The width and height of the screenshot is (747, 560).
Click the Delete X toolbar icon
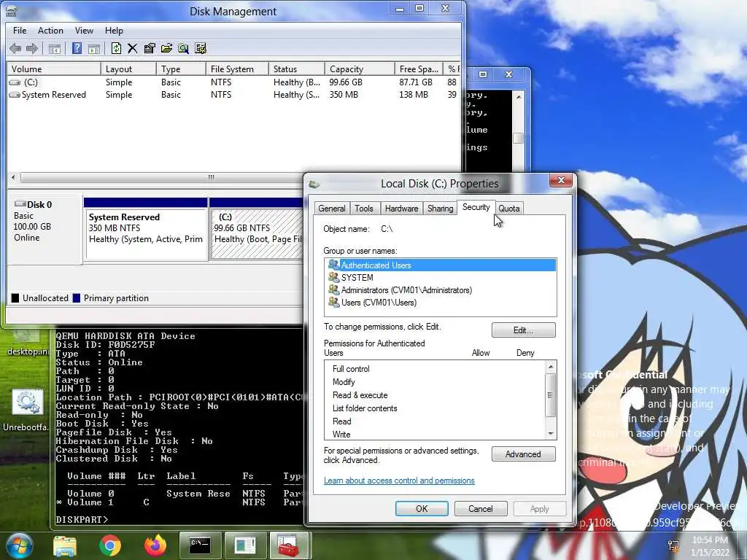(133, 48)
